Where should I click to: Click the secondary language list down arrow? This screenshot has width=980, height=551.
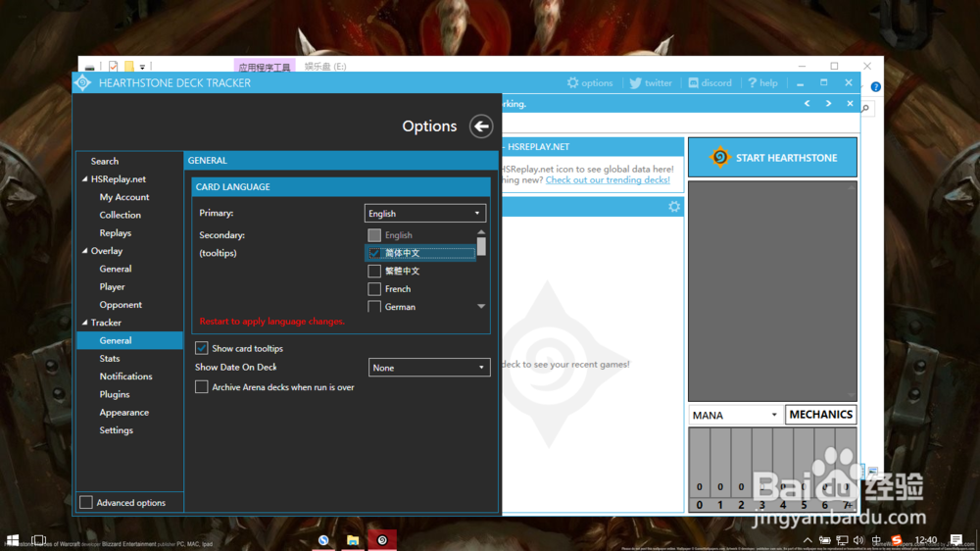[481, 307]
